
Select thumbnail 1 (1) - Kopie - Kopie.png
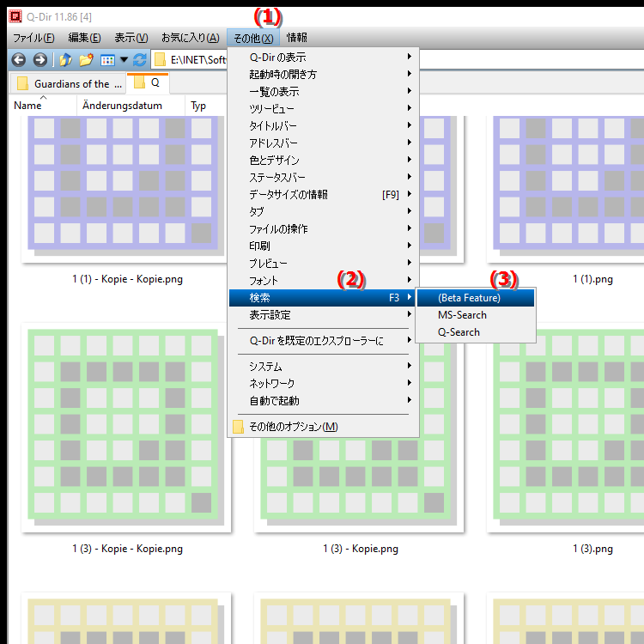[123, 189]
